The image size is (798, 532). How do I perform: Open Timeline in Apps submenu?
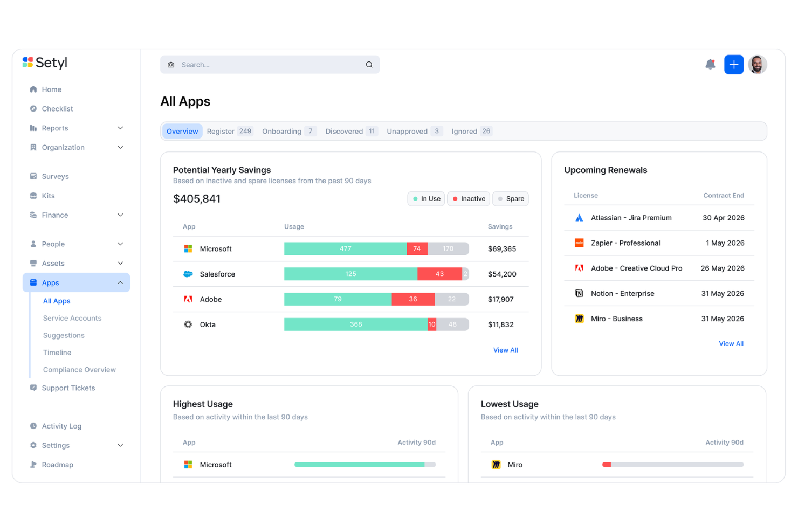click(57, 353)
